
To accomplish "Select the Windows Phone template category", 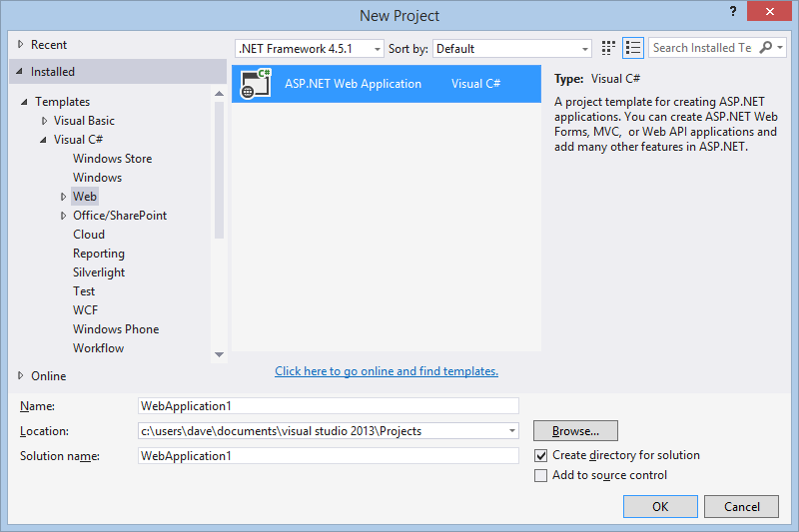I will 116,328.
